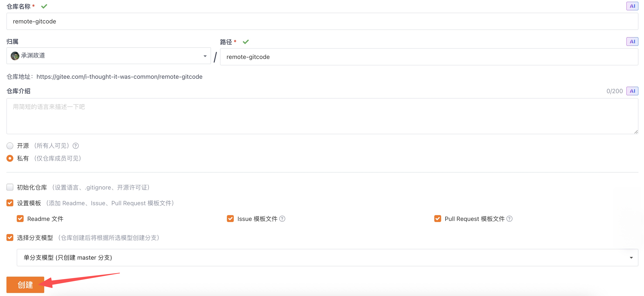Image resolution: width=644 pixels, height=296 pixels.
Task: Click the help icon beside Pull Request 模板文件
Action: pos(509,219)
